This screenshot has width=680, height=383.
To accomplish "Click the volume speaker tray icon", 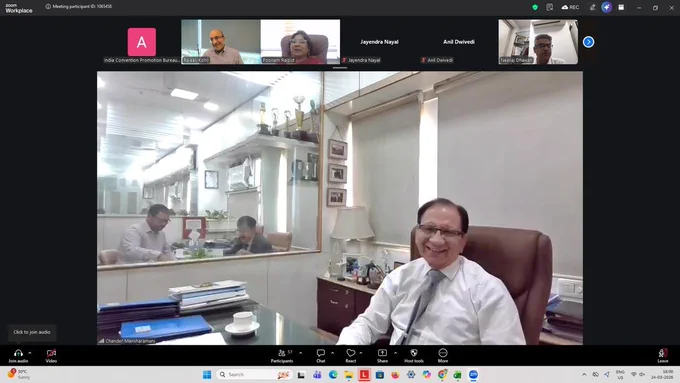I will (x=642, y=374).
